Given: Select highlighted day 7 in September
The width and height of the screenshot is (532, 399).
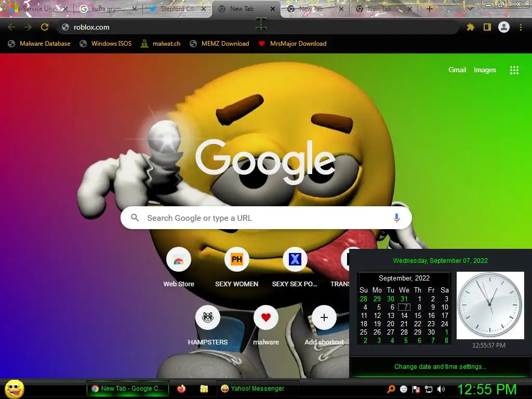Looking at the screenshot, I should click(x=404, y=308).
